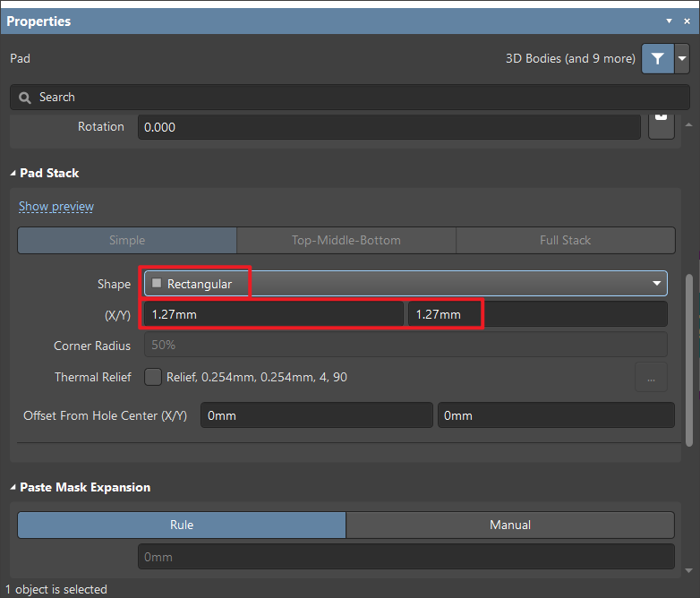Click the Rectangular shape icon
Image resolution: width=700 pixels, height=598 pixels.
click(157, 283)
